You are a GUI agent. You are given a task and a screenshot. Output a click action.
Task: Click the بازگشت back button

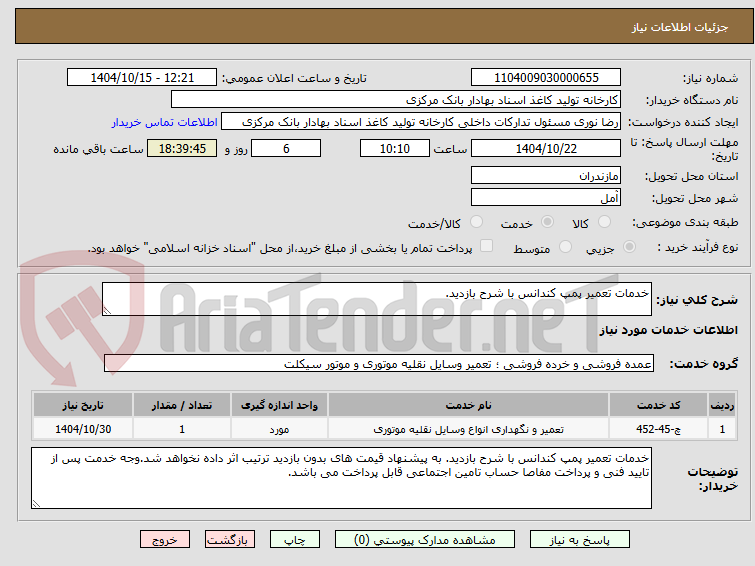pos(230,540)
